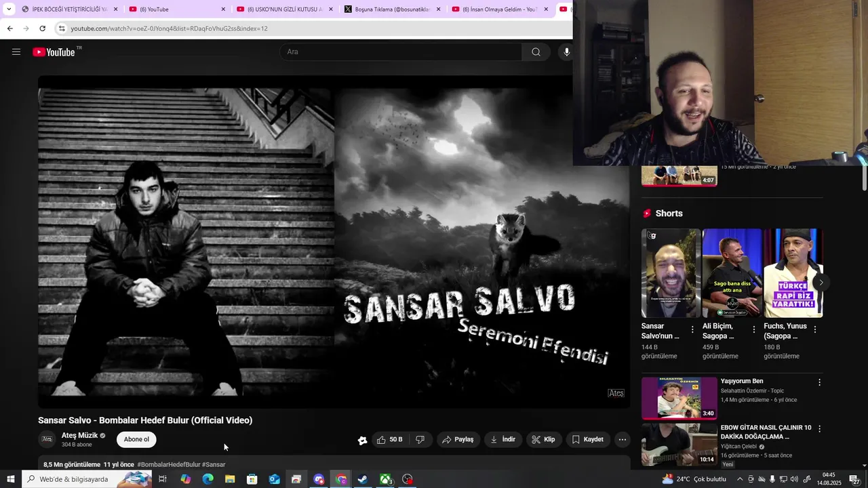Open options for EBOW GİTAR video
The height and width of the screenshot is (488, 868).
(x=819, y=429)
